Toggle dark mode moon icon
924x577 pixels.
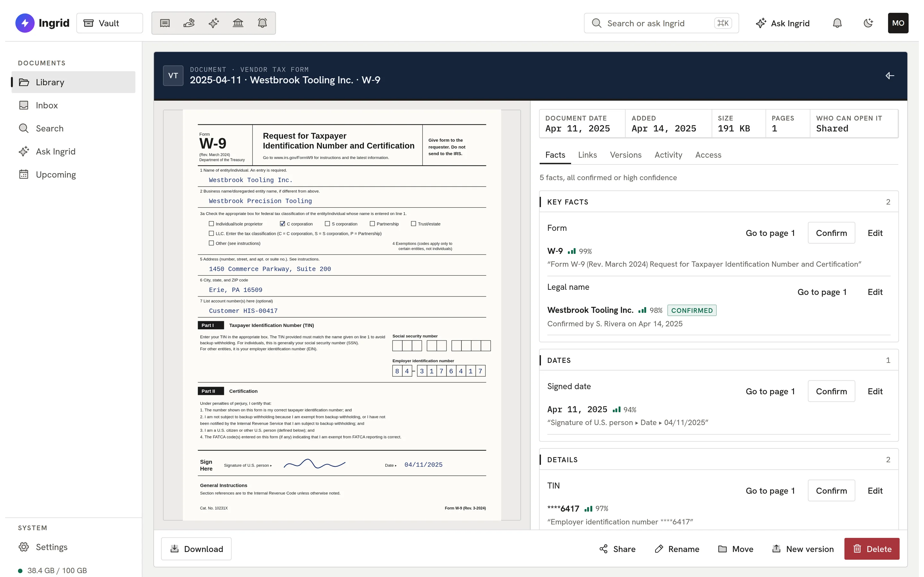point(868,23)
